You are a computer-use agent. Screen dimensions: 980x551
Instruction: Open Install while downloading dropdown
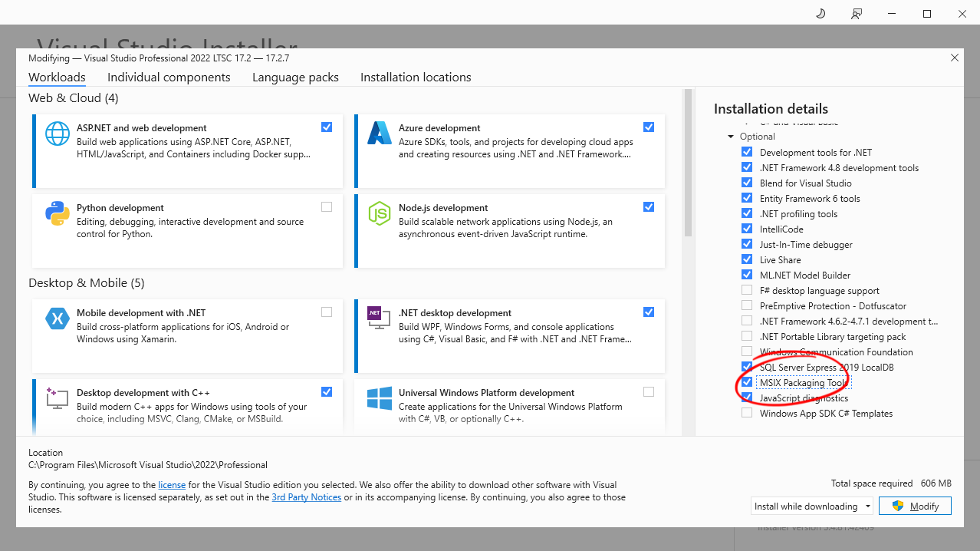[812, 506]
